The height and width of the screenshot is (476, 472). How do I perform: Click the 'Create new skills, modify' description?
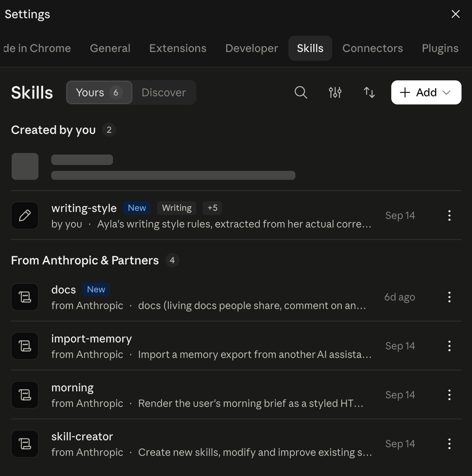[x=255, y=452]
